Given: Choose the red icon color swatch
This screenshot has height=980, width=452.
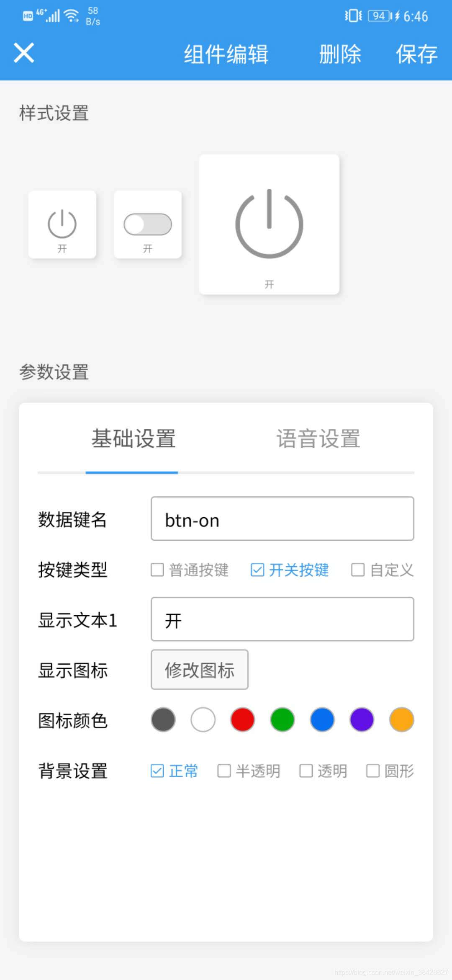Looking at the screenshot, I should point(243,720).
